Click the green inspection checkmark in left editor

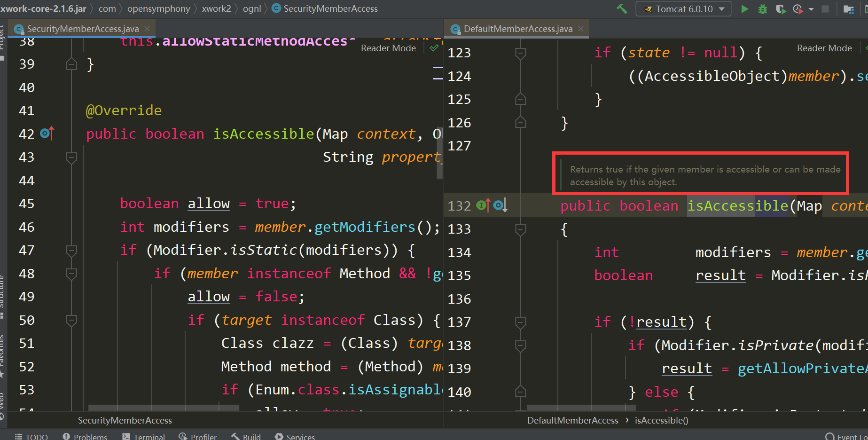tap(434, 48)
